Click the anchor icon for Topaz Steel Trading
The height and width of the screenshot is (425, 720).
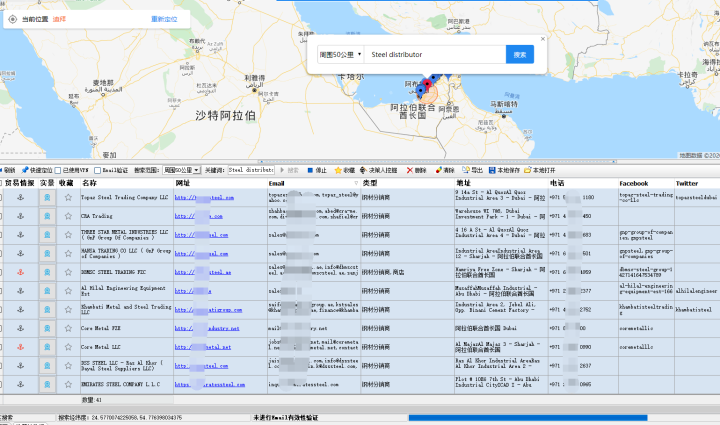[20, 197]
